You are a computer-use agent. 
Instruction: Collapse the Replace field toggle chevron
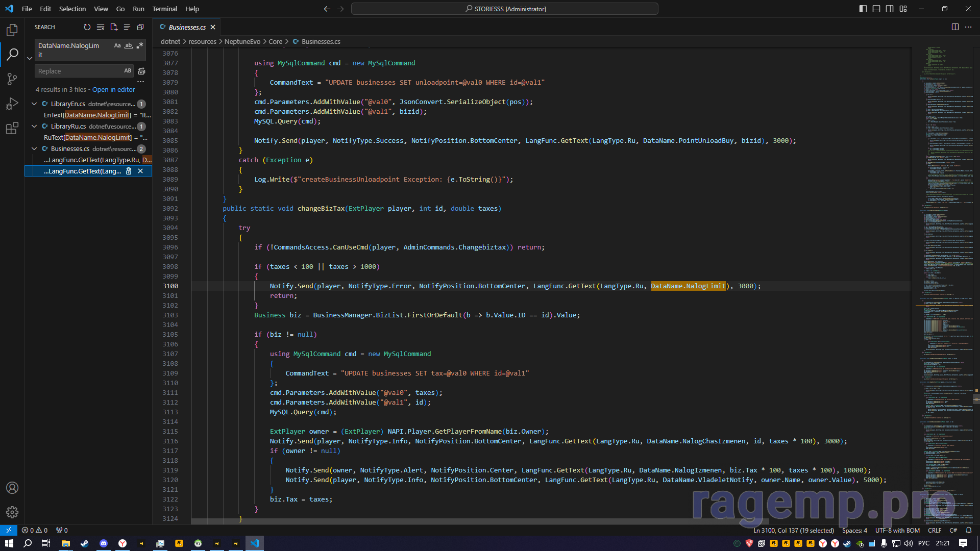pyautogui.click(x=30, y=58)
